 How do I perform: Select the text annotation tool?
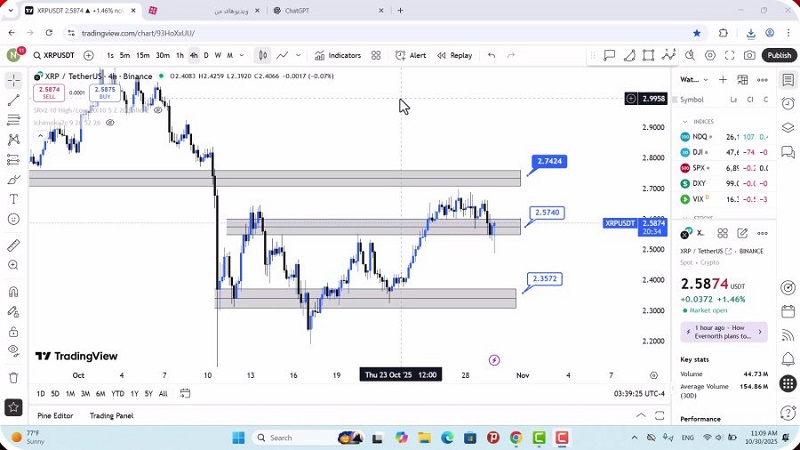13,199
